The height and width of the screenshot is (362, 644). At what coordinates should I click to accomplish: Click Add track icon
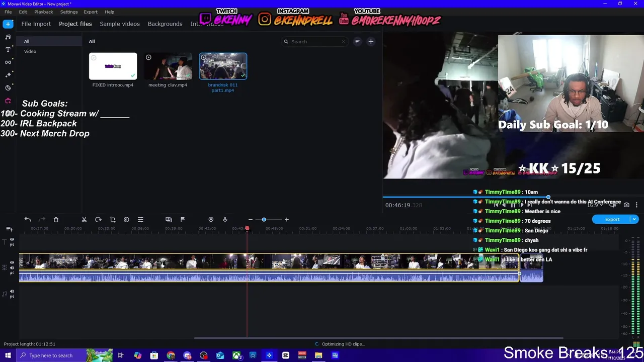click(x=9, y=229)
